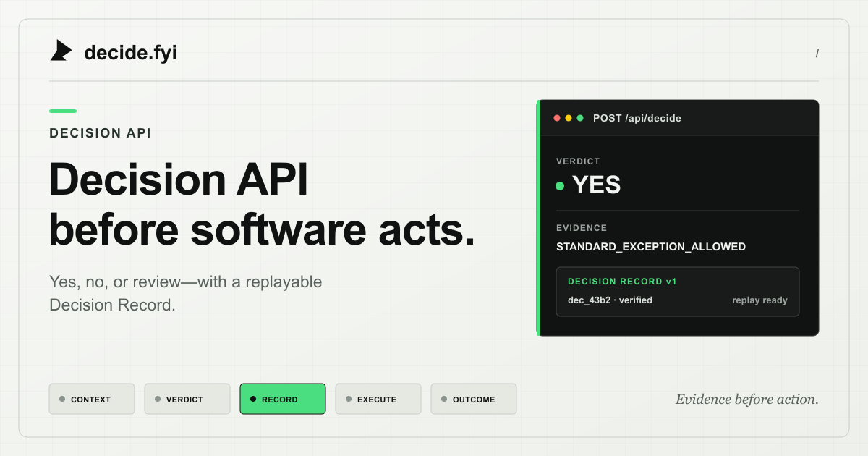
Task: Click the DECISION RECORD v1 card
Action: [x=678, y=292]
